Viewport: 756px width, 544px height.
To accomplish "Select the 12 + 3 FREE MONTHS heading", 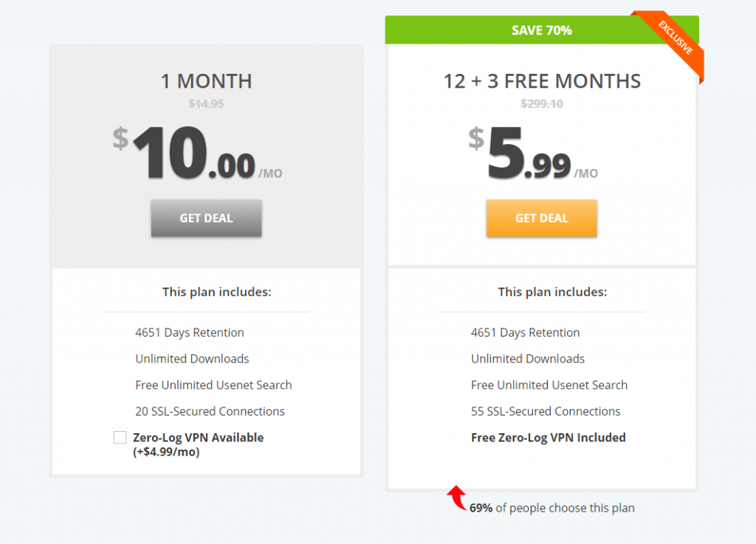I will (x=542, y=81).
